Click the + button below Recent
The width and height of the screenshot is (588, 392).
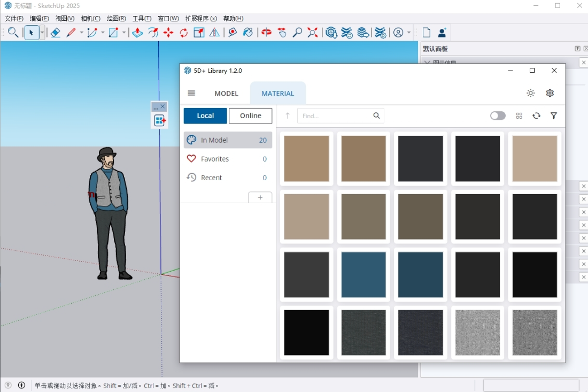click(260, 197)
